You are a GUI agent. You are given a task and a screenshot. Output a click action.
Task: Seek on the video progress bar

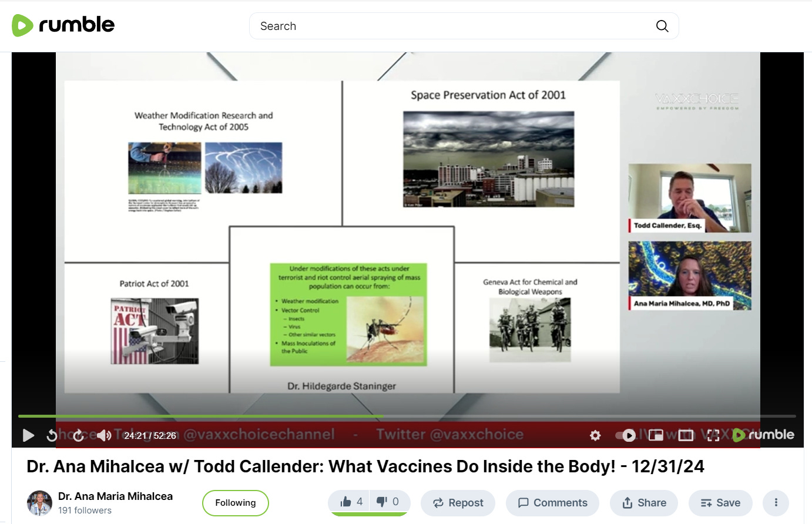(407, 416)
